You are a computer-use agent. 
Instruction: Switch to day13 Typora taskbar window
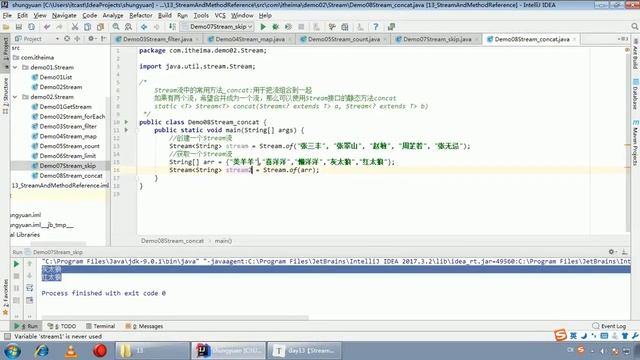(x=304, y=351)
